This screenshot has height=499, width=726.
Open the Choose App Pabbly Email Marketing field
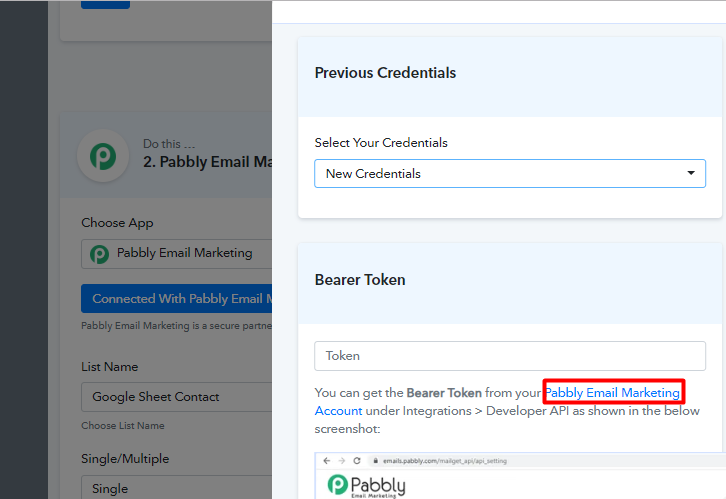176,254
